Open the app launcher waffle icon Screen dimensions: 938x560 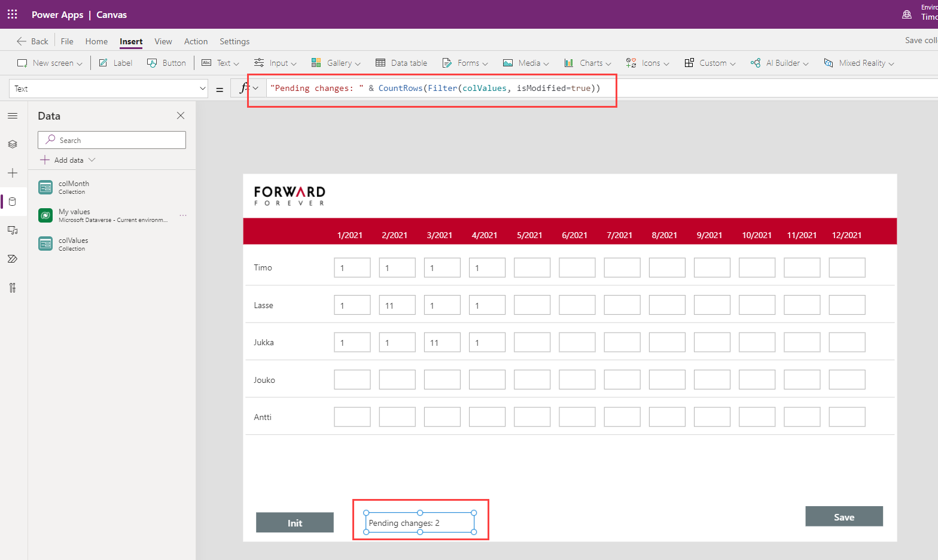[12, 14]
